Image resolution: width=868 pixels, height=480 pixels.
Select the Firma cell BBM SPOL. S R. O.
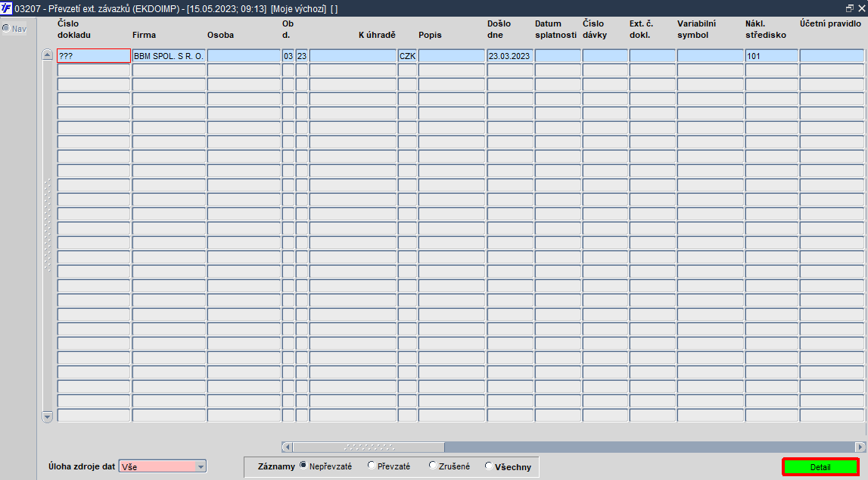click(x=169, y=56)
